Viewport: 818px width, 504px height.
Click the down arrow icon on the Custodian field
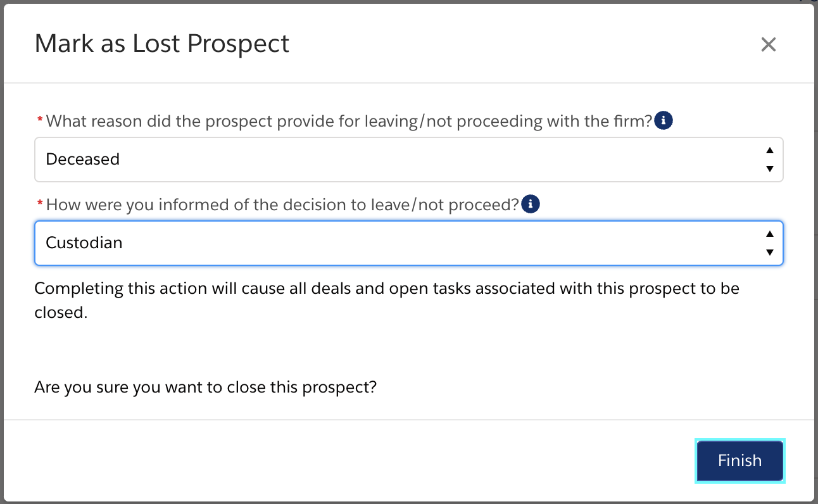coord(769,253)
